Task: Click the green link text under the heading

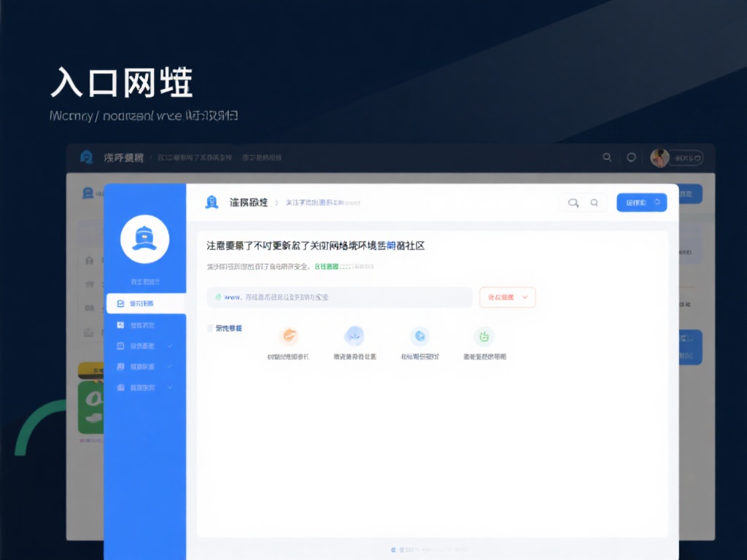Action: 326,267
